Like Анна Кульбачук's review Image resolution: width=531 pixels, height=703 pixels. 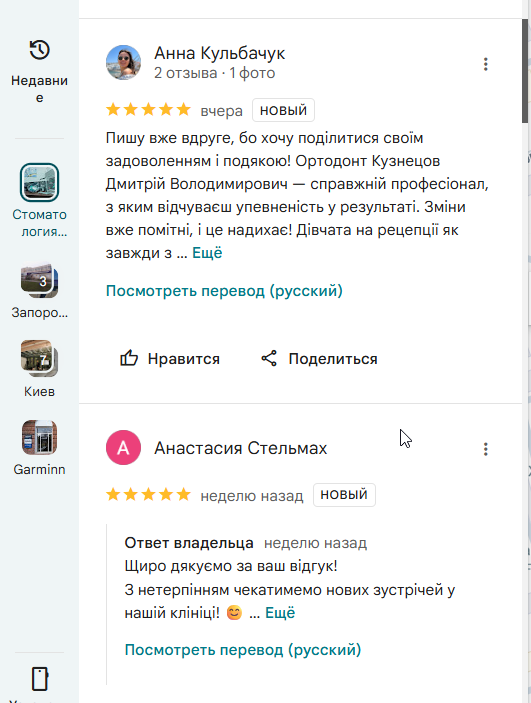(170, 359)
